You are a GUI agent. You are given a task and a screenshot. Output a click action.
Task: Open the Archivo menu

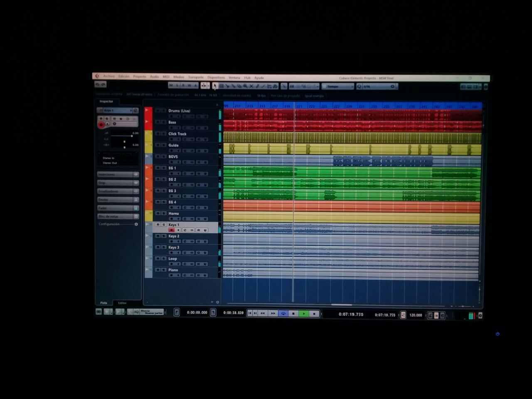(109, 76)
